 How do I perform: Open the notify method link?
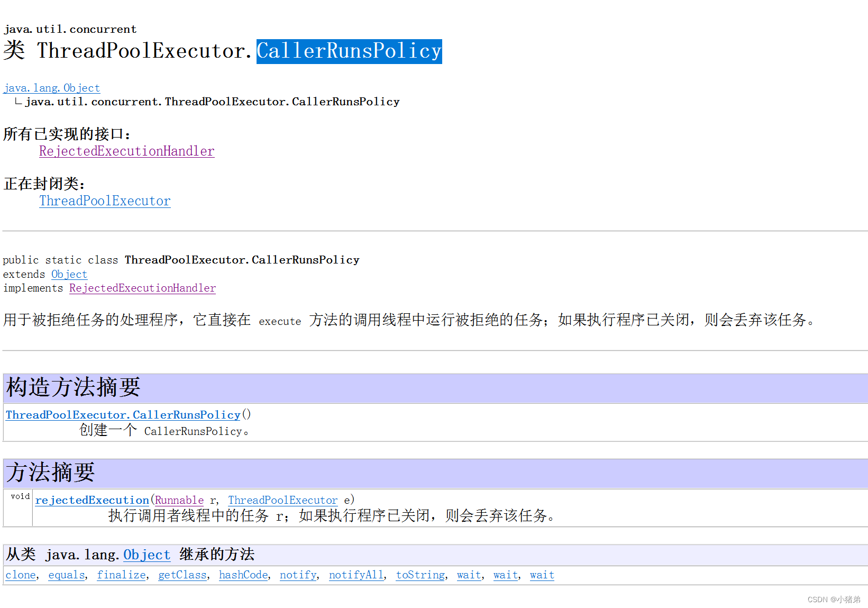pyautogui.click(x=298, y=575)
